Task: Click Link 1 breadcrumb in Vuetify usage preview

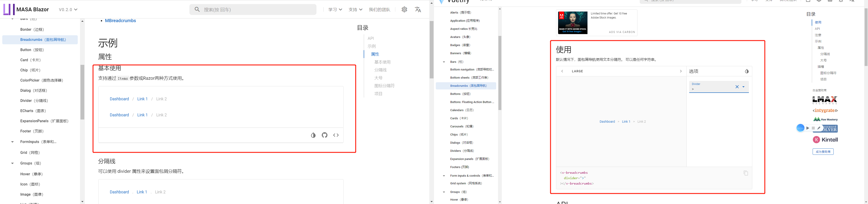Action: [x=626, y=122]
